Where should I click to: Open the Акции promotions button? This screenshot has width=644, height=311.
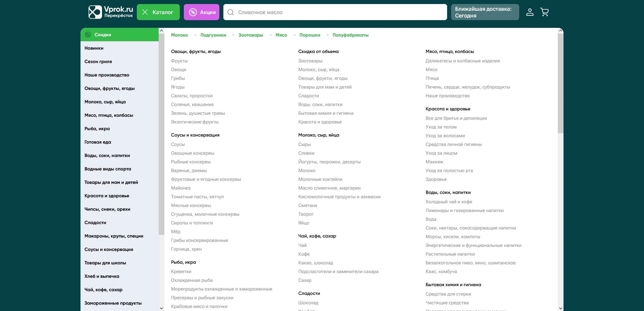[201, 12]
